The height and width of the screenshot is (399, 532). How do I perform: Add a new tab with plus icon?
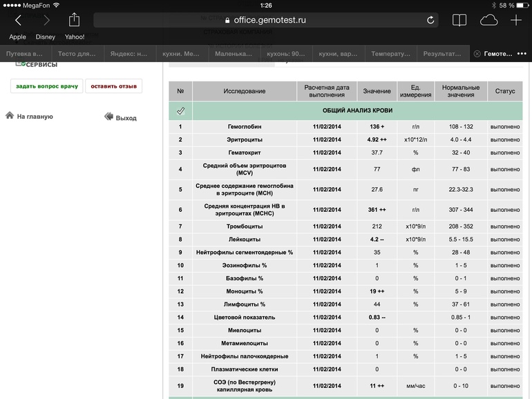click(x=516, y=21)
